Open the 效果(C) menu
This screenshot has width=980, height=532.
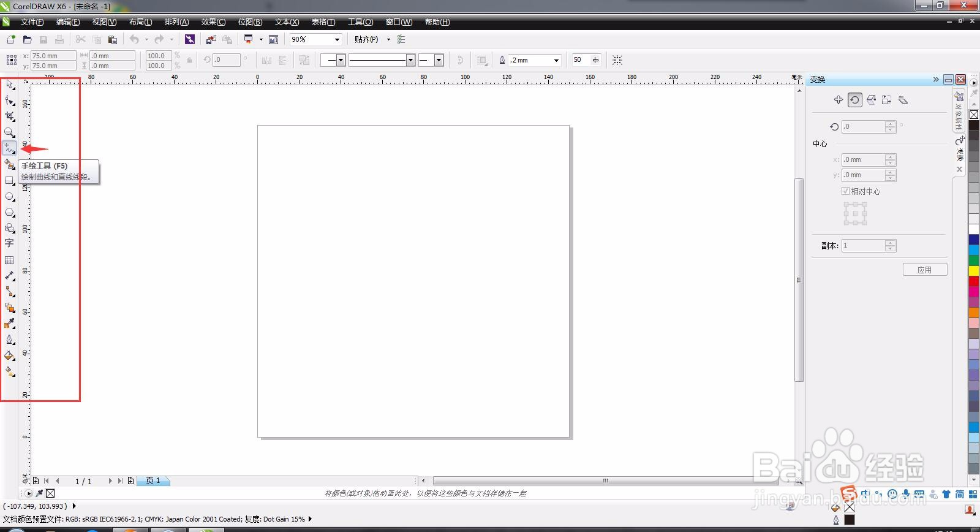tap(213, 22)
